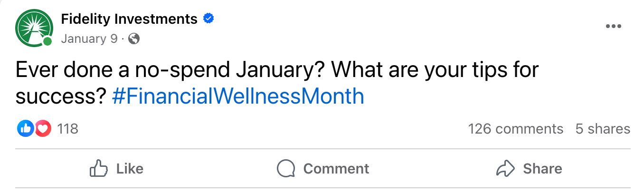Screen dimensions: 644x193
Task: Click the arrow icon beside Share
Action: click(505, 168)
